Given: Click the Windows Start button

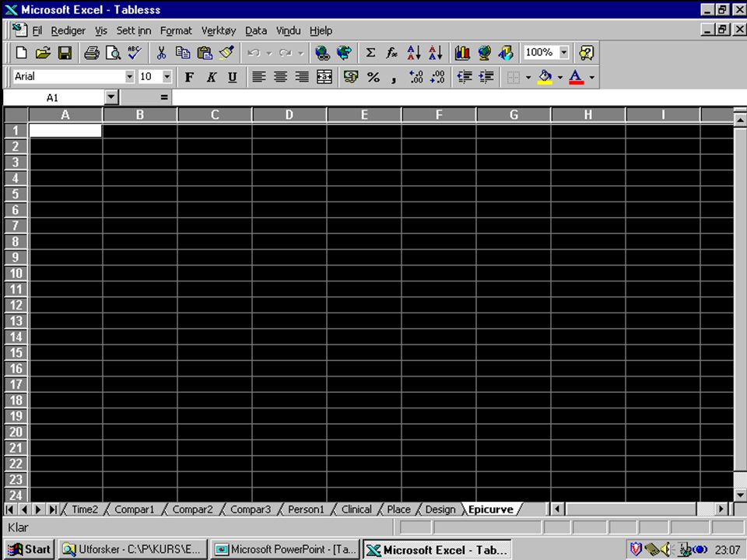Looking at the screenshot, I should 29,550.
